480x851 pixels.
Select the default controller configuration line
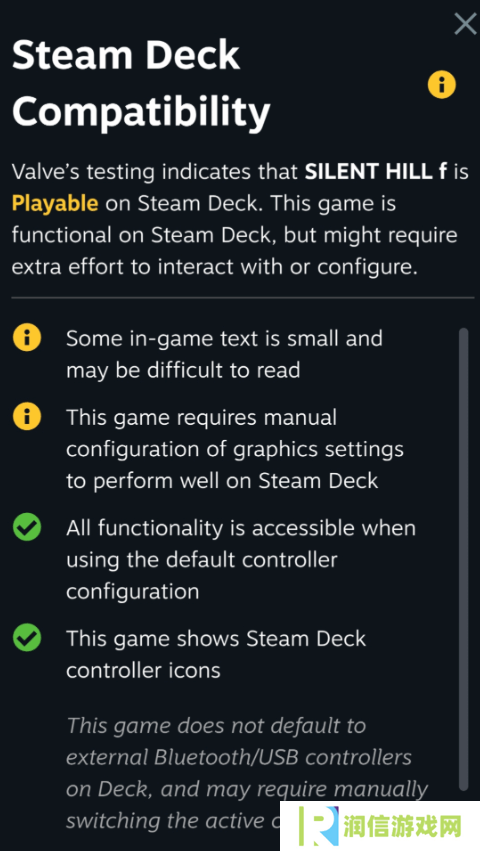pos(241,559)
